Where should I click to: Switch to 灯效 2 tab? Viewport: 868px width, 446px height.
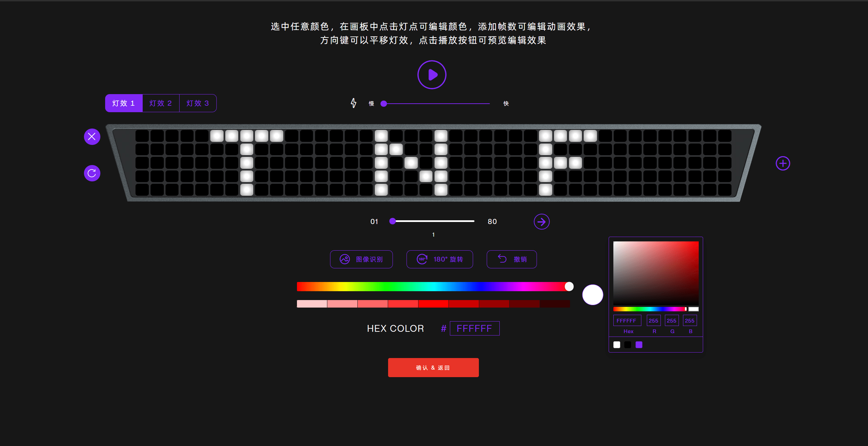160,103
